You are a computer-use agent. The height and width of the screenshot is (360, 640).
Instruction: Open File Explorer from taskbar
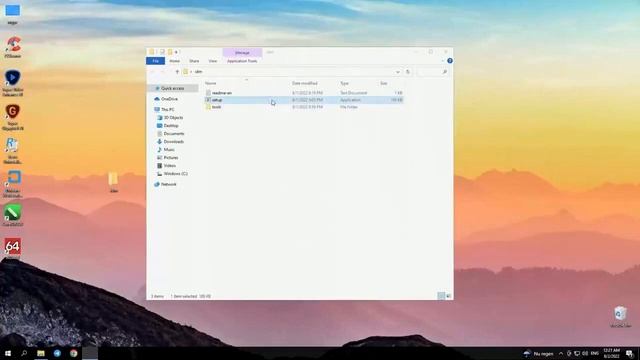(x=41, y=353)
